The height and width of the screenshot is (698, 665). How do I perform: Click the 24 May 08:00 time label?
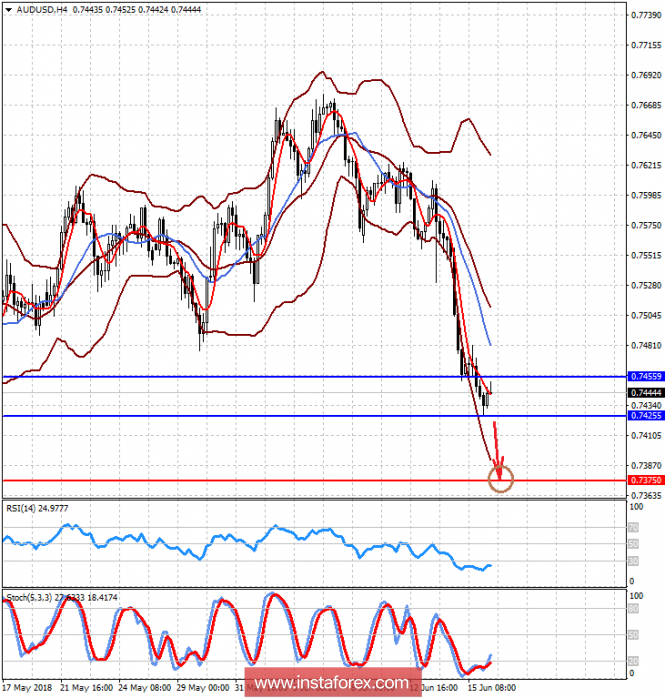tap(147, 688)
